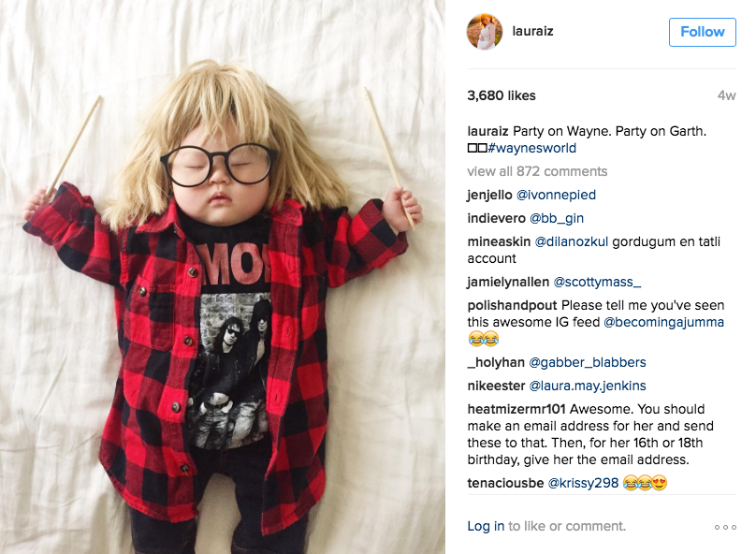
Task: Open the @scottymass_ mention
Action: coord(597,282)
